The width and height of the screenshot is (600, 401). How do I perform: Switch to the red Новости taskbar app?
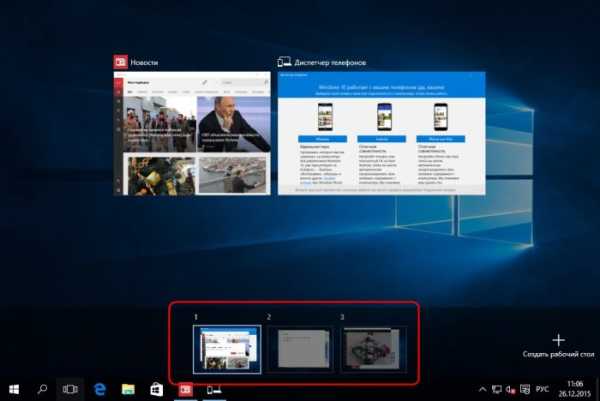point(185,388)
